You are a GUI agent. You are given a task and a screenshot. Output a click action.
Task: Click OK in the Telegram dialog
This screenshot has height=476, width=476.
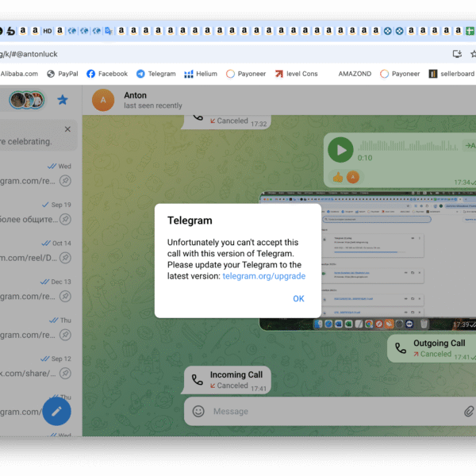click(x=298, y=299)
